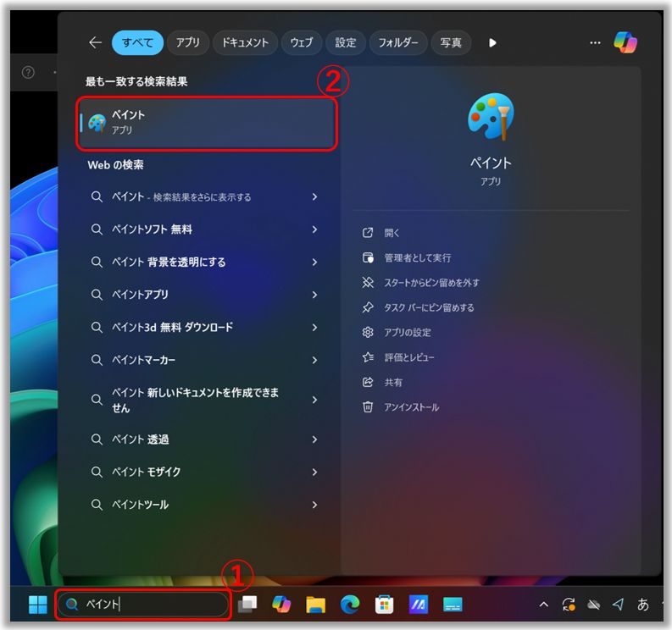Select ペイント 透過 web search text
This screenshot has height=630, width=672.
tap(140, 439)
